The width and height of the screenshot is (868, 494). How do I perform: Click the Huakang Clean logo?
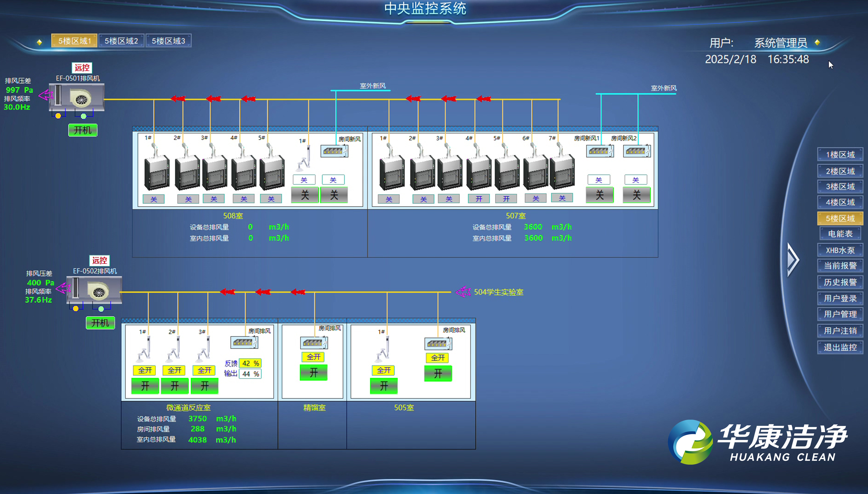(758, 442)
